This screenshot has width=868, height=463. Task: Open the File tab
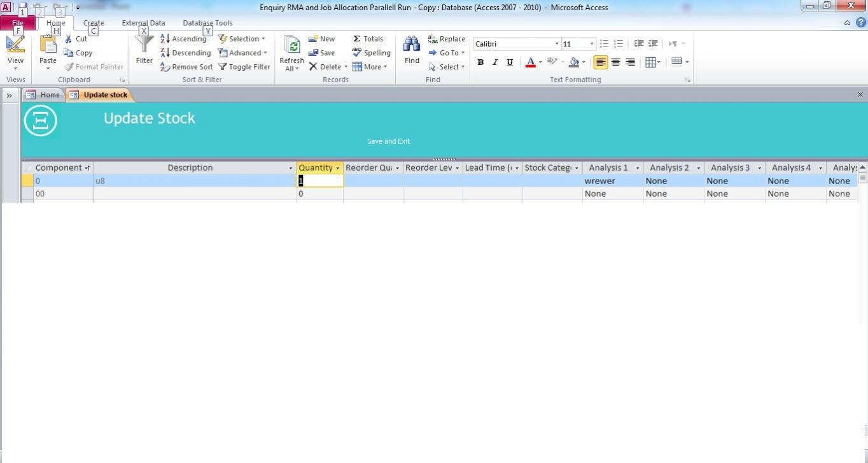[x=18, y=23]
